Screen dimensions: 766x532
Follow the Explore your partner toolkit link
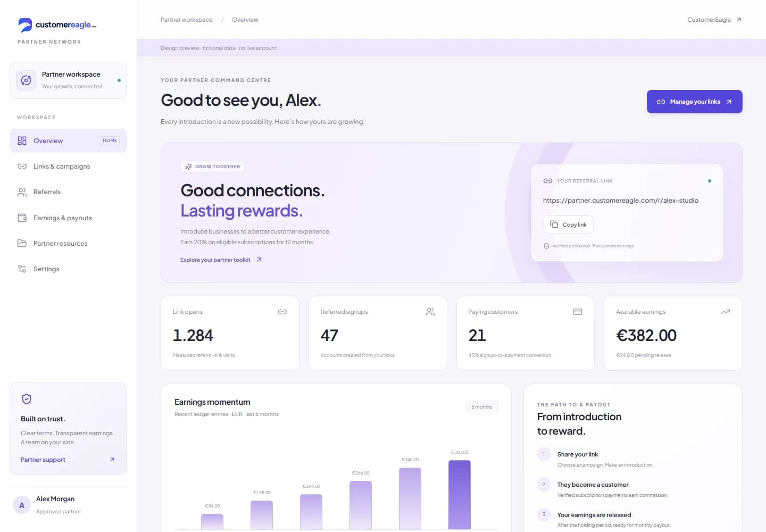tap(221, 260)
